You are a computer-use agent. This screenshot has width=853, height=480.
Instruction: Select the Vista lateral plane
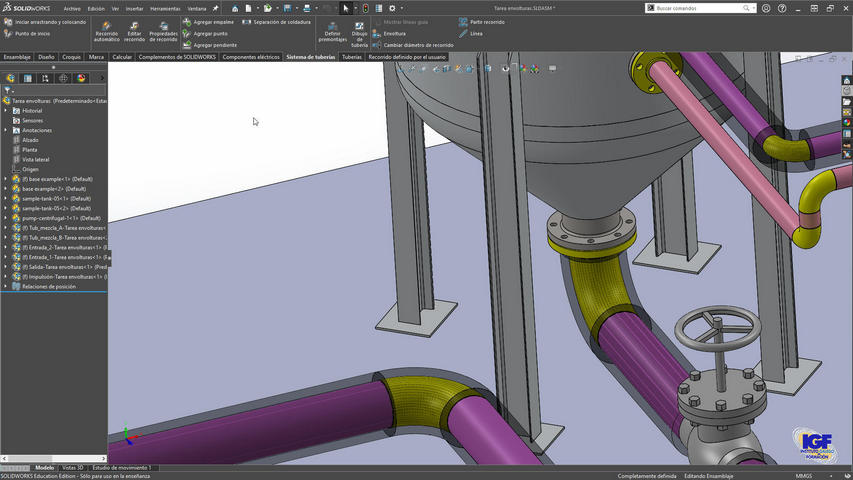(35, 159)
